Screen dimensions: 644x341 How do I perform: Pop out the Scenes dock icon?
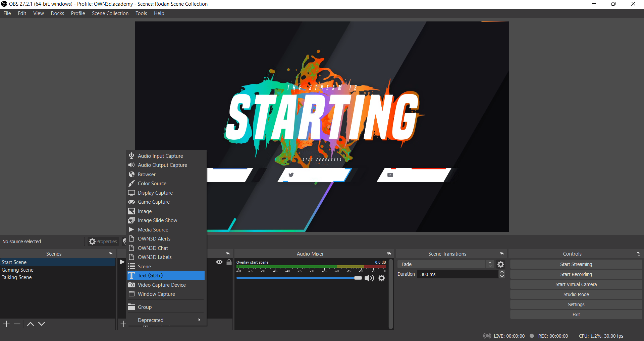point(110,254)
